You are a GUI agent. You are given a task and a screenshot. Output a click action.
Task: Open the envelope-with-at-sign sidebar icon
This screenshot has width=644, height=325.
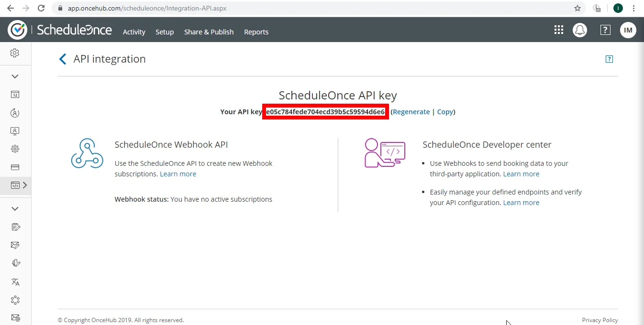click(x=15, y=318)
